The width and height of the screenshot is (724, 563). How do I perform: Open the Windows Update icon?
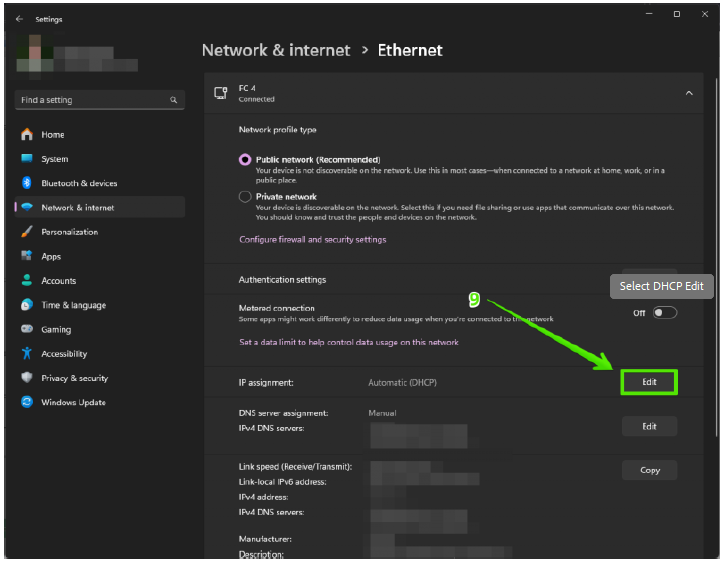pyautogui.click(x=27, y=402)
